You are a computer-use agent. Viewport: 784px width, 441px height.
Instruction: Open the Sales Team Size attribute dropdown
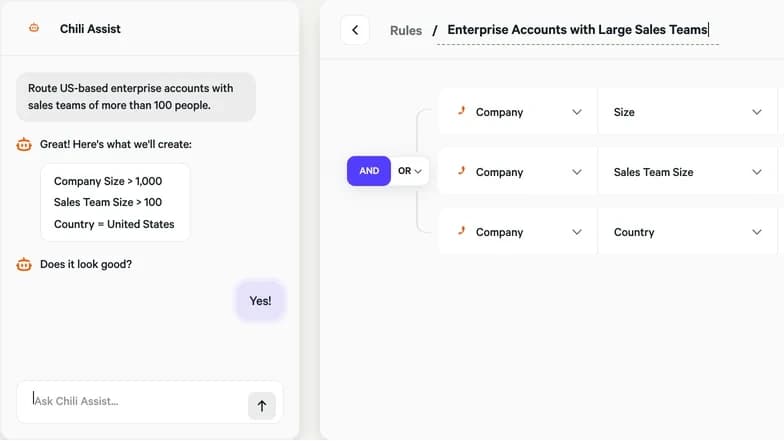click(x=688, y=172)
